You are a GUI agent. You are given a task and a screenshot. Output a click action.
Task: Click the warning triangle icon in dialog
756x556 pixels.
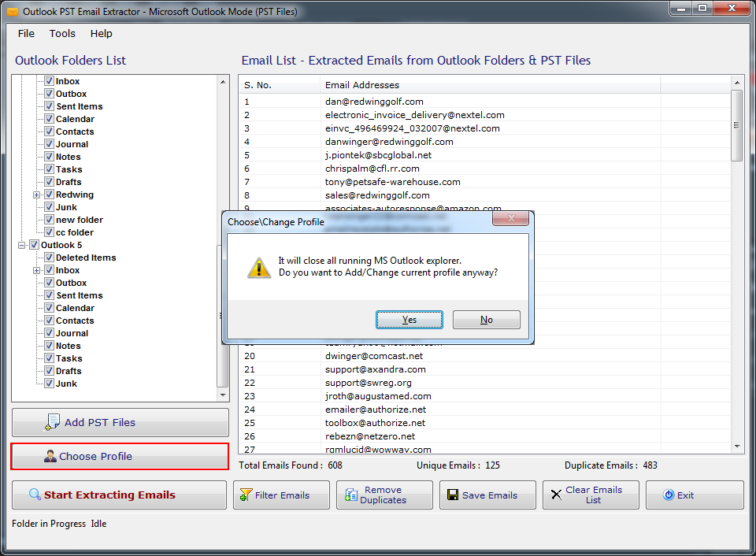(259, 268)
